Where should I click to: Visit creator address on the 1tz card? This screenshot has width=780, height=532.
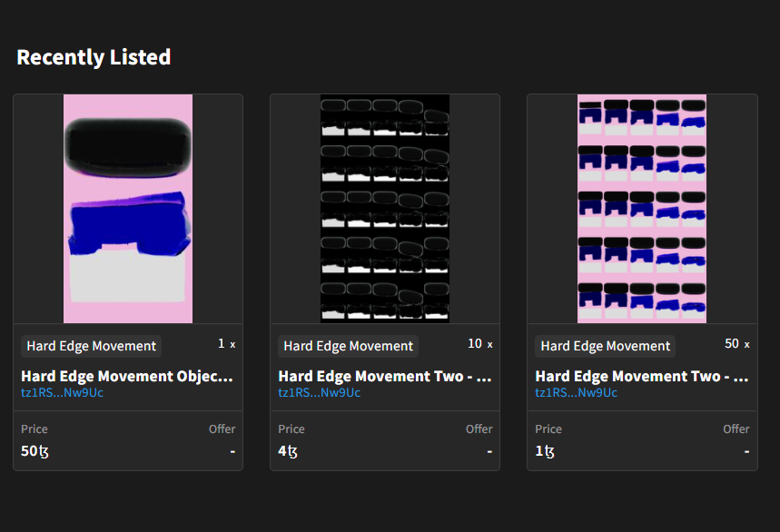(x=576, y=393)
